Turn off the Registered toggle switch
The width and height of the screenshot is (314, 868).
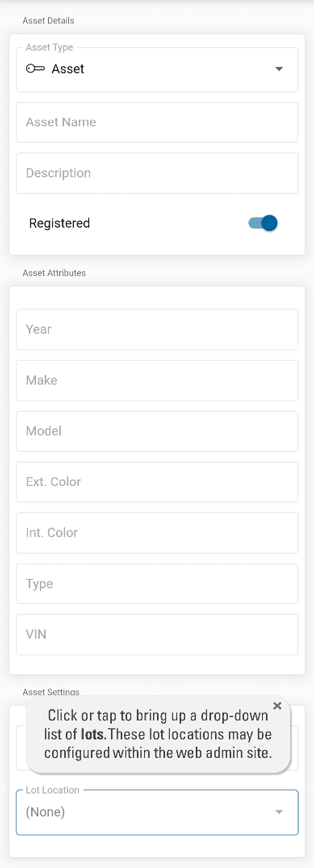pyautogui.click(x=263, y=223)
